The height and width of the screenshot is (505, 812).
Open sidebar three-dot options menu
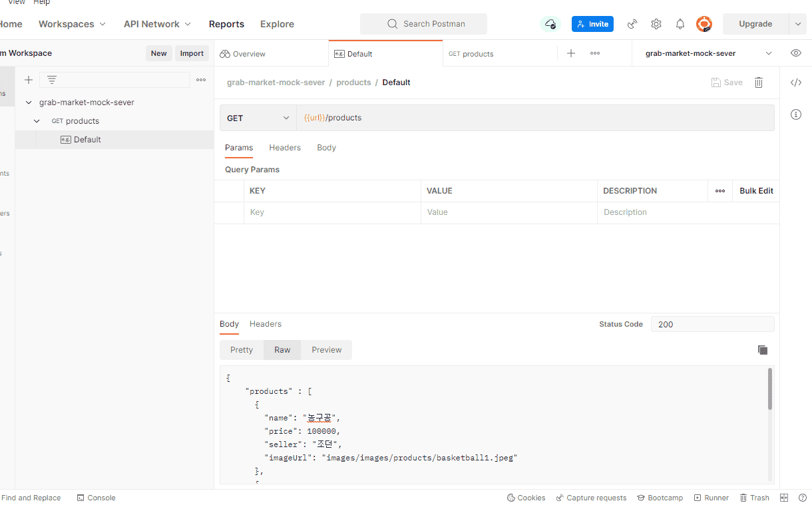(x=201, y=80)
